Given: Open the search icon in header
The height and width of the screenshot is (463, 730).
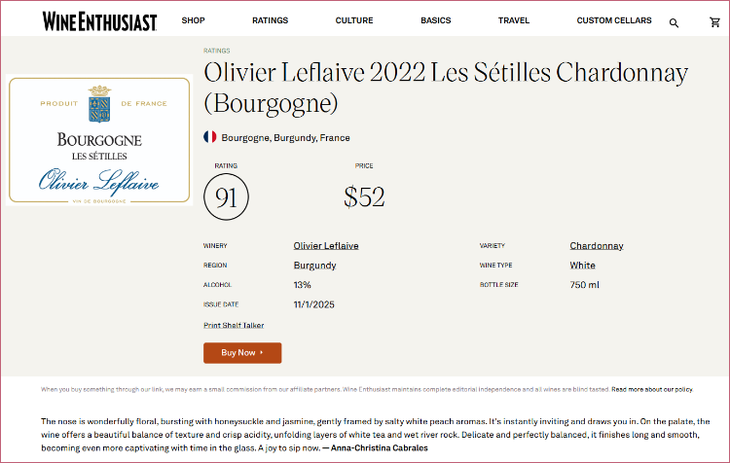Looking at the screenshot, I should [x=674, y=22].
